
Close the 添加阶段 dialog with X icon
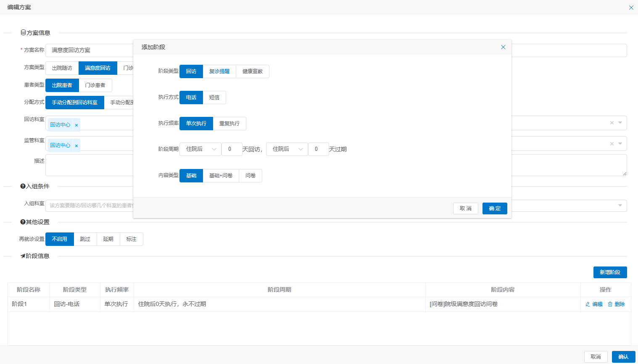coord(503,47)
